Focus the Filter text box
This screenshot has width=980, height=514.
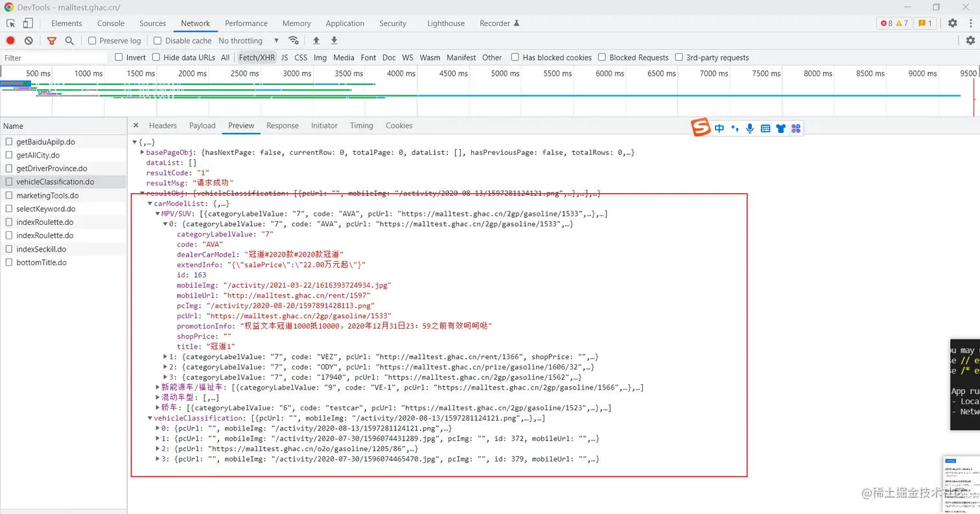pyautogui.click(x=54, y=58)
